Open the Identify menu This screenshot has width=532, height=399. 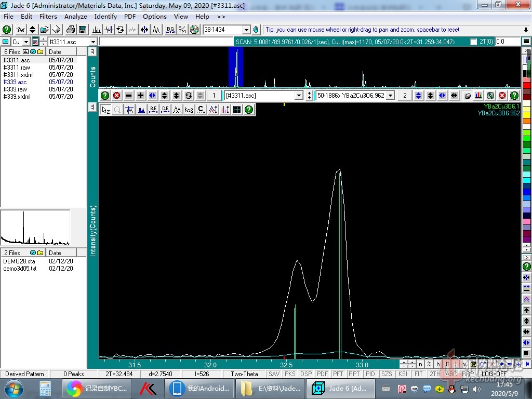click(105, 17)
